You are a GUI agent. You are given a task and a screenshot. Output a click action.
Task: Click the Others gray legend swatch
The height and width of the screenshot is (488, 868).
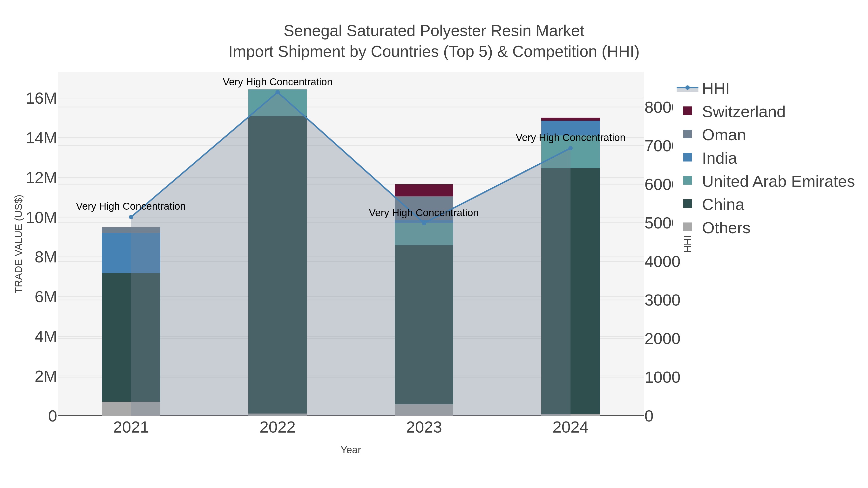coord(687,227)
